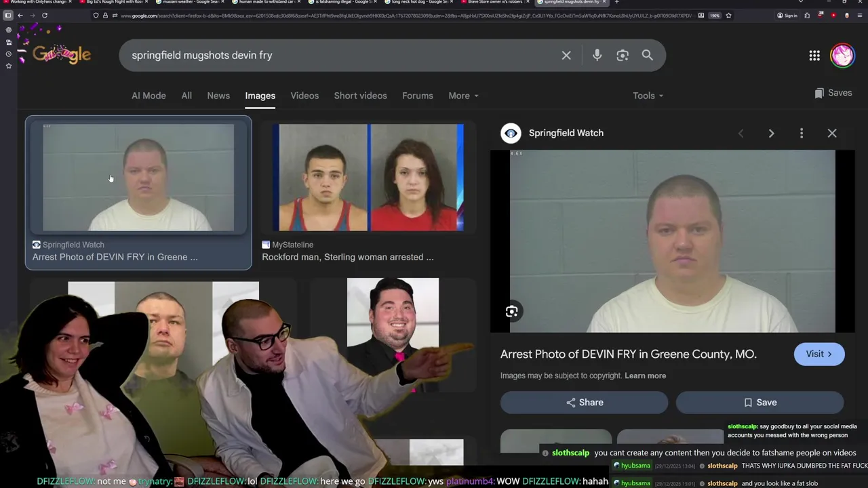
Task: Open preview panel three-dot options menu
Action: point(802,134)
